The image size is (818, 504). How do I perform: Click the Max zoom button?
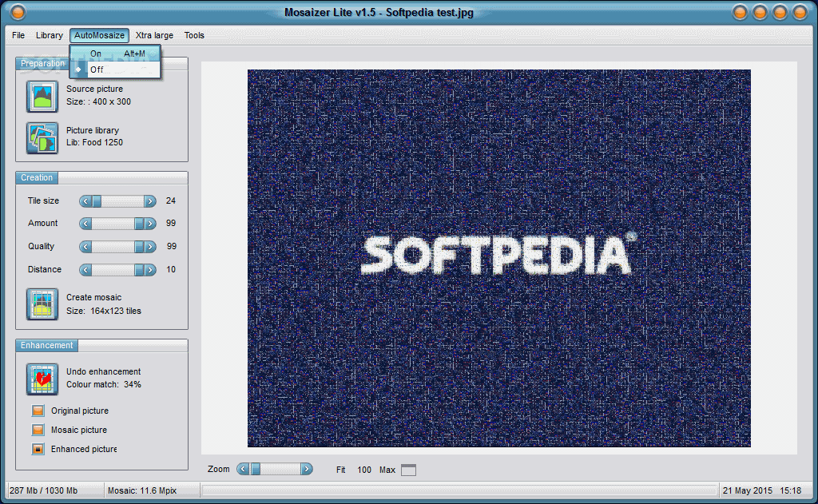[387, 470]
